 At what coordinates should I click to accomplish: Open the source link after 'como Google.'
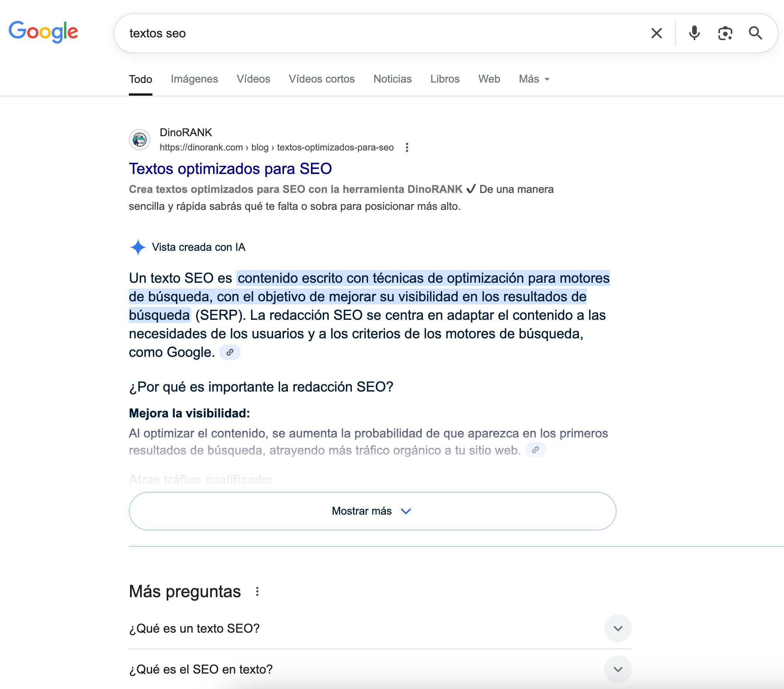230,352
